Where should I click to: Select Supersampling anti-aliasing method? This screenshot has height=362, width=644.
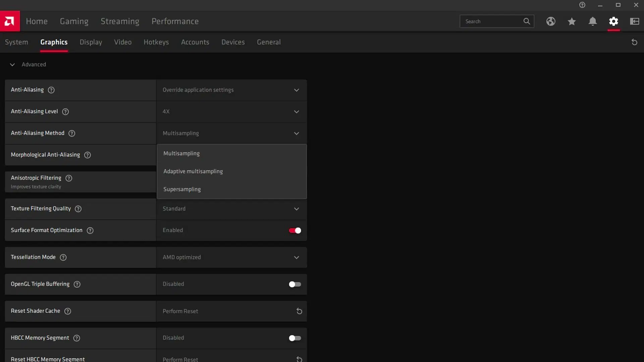(182, 189)
